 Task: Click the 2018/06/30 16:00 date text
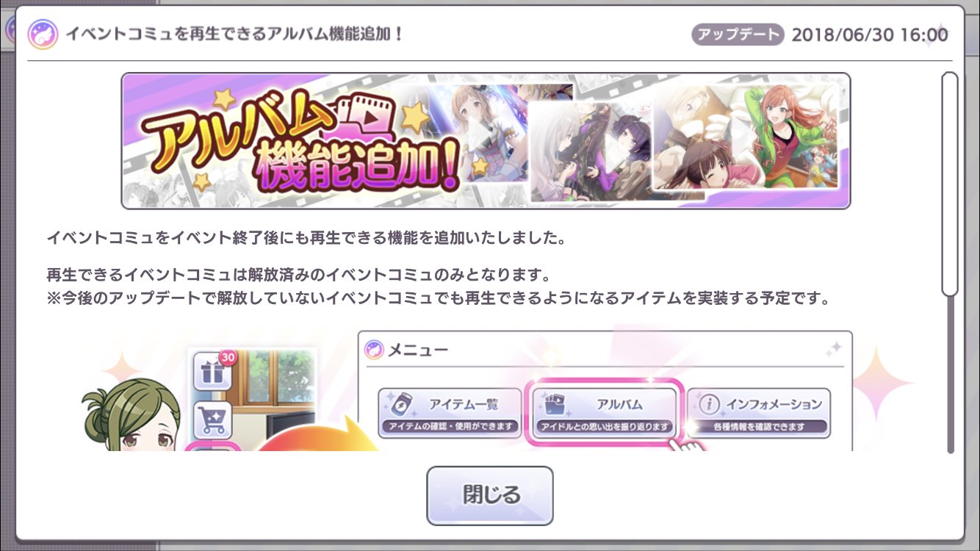pyautogui.click(x=870, y=35)
